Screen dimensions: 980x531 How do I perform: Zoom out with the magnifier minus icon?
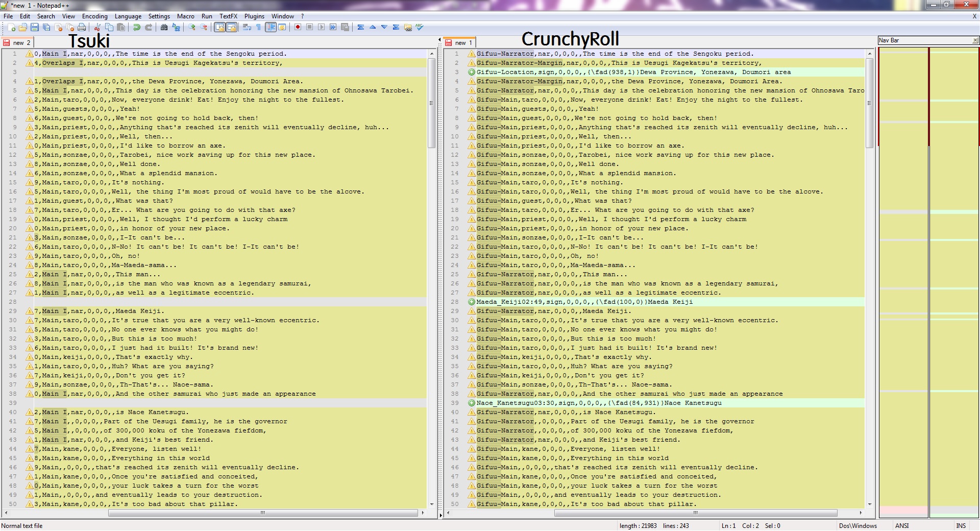[203, 28]
